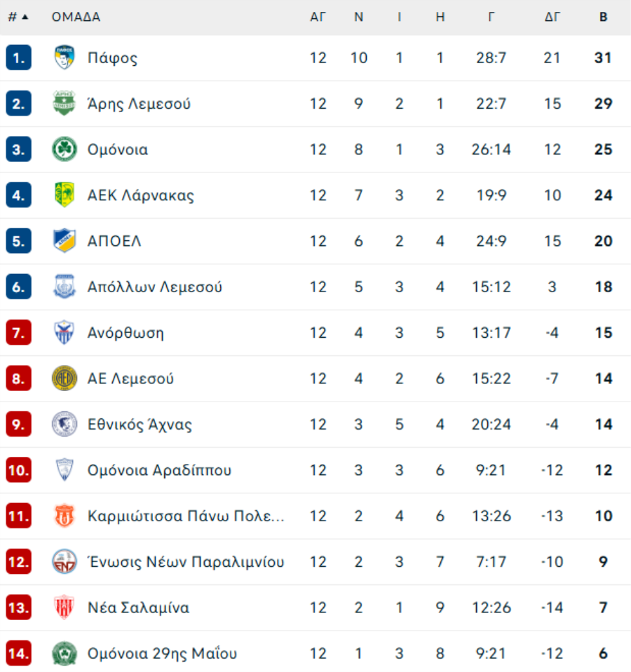Click the blue 1. position badge
Image resolution: width=631 pixels, height=672 pixels.
tap(18, 57)
